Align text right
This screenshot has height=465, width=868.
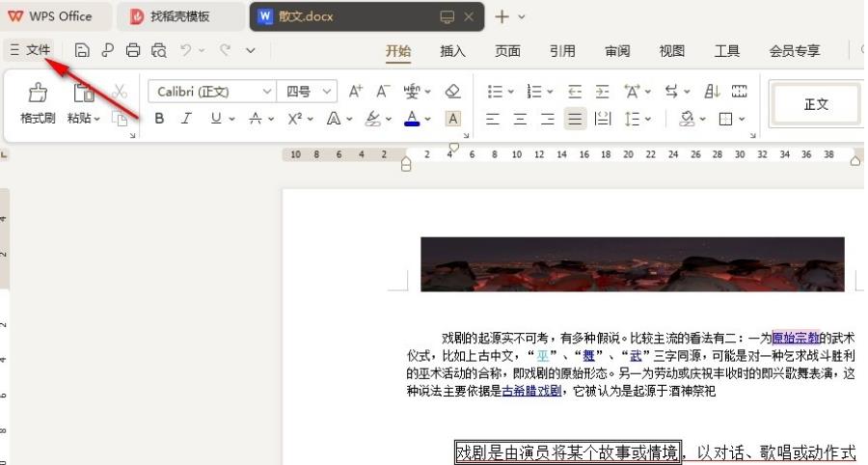[x=548, y=119]
